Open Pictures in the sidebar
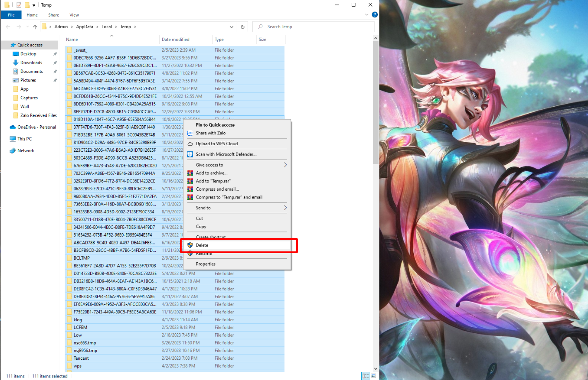 pyautogui.click(x=28, y=80)
